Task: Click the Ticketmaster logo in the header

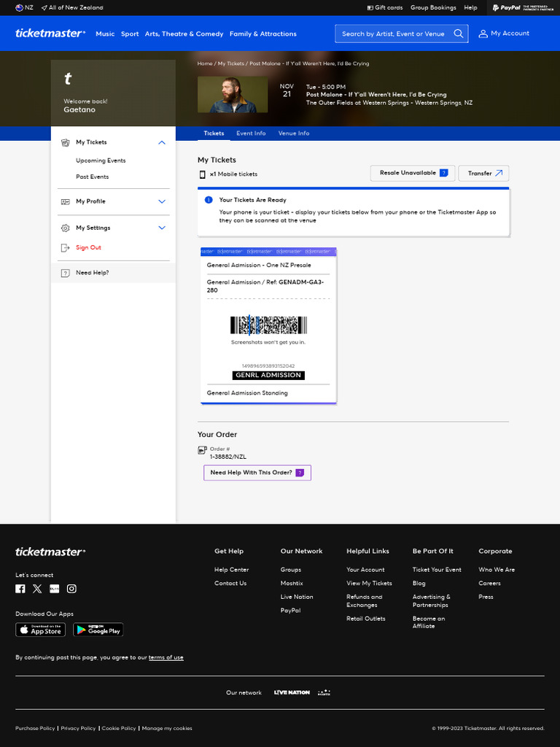Action: click(x=50, y=34)
